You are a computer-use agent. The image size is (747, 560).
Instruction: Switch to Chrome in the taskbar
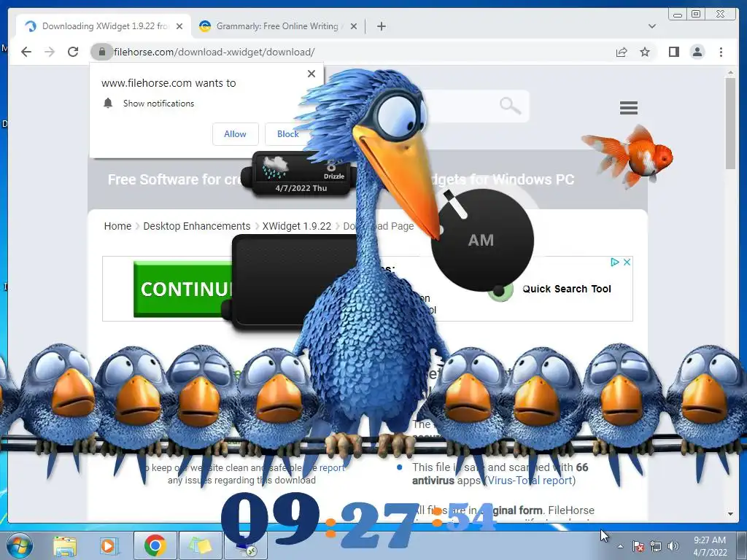[x=155, y=545]
